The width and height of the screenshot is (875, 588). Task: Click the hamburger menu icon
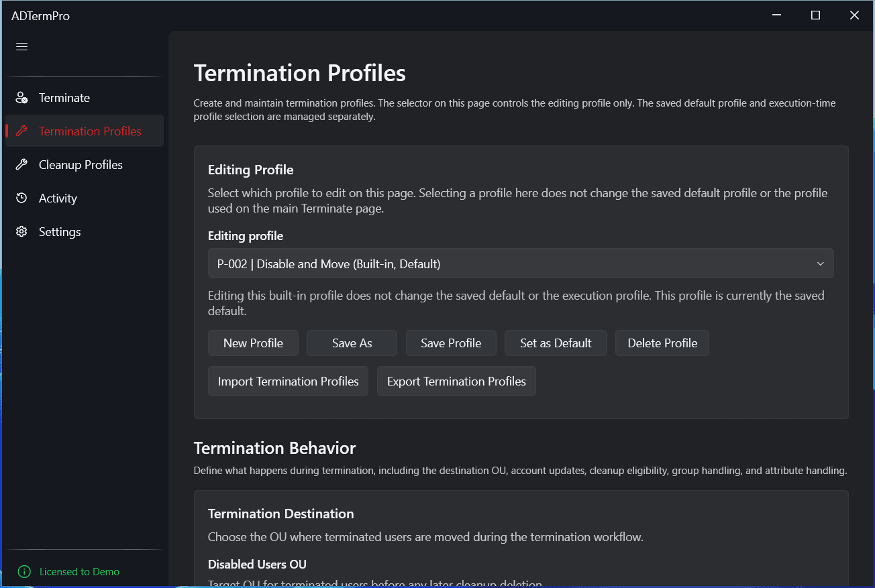pyautogui.click(x=21, y=46)
